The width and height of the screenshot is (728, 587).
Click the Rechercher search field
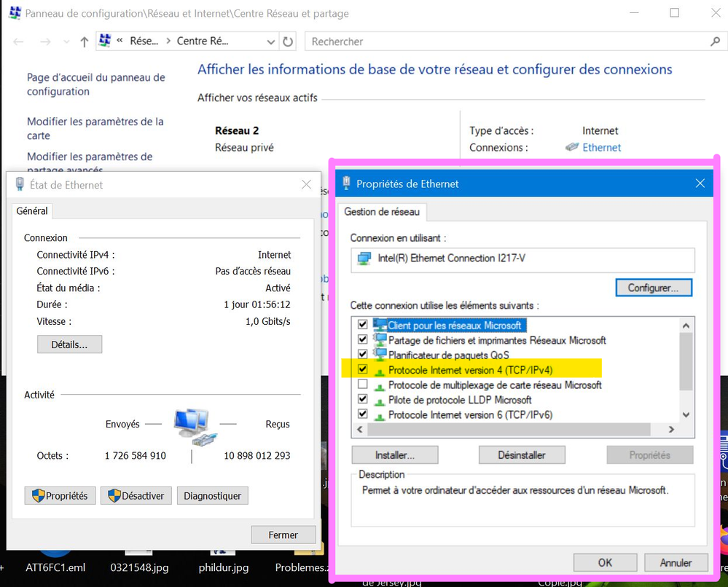coord(503,42)
